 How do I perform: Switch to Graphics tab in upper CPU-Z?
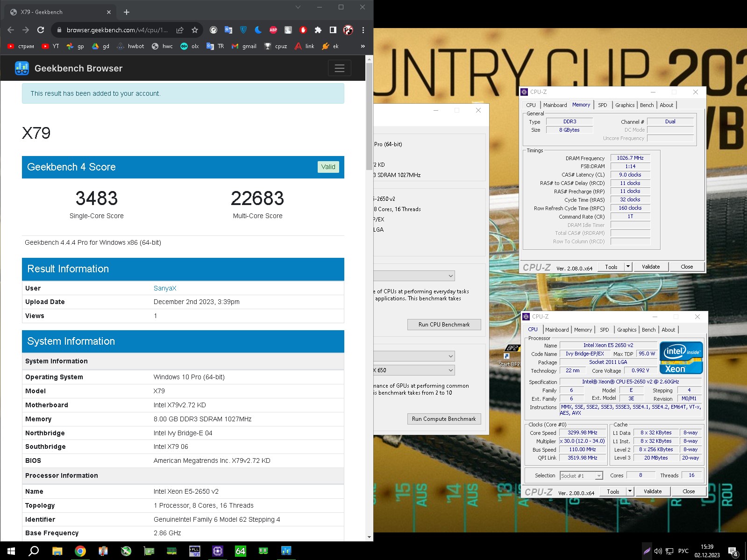(625, 105)
